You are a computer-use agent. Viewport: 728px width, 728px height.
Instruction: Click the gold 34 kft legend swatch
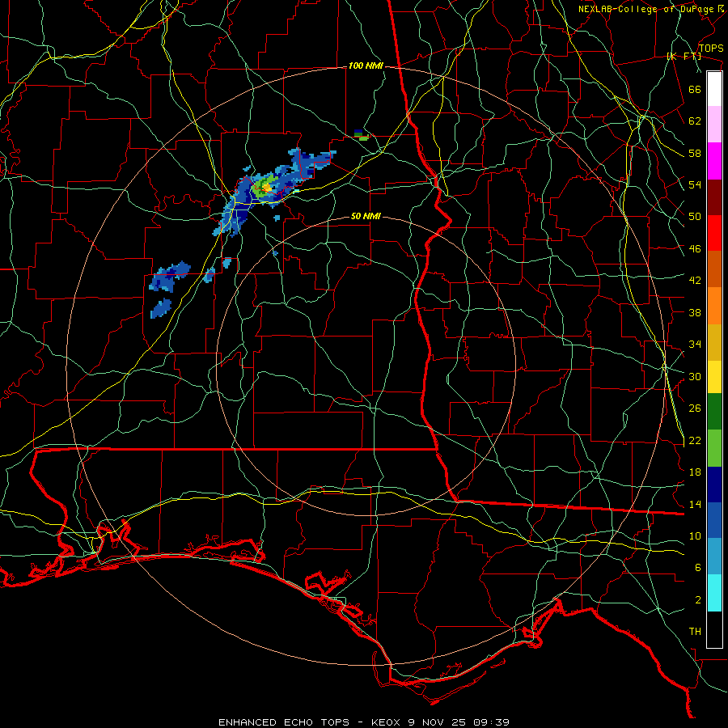pos(714,342)
